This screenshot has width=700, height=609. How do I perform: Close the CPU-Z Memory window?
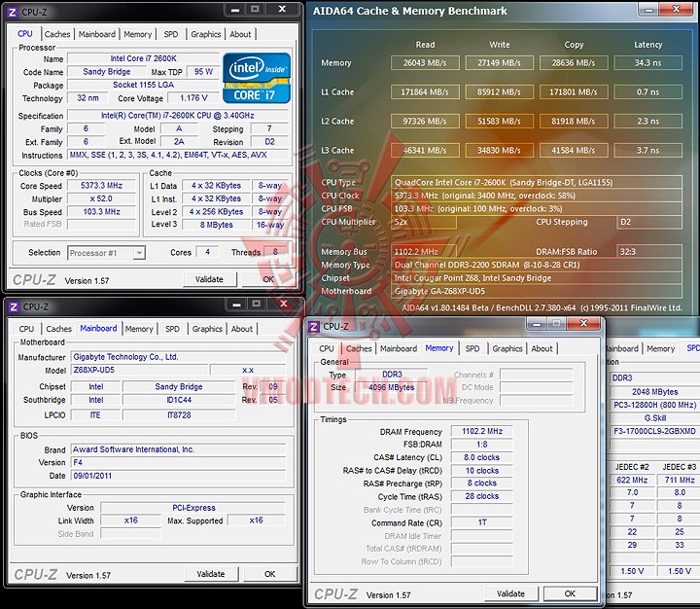tap(583, 323)
